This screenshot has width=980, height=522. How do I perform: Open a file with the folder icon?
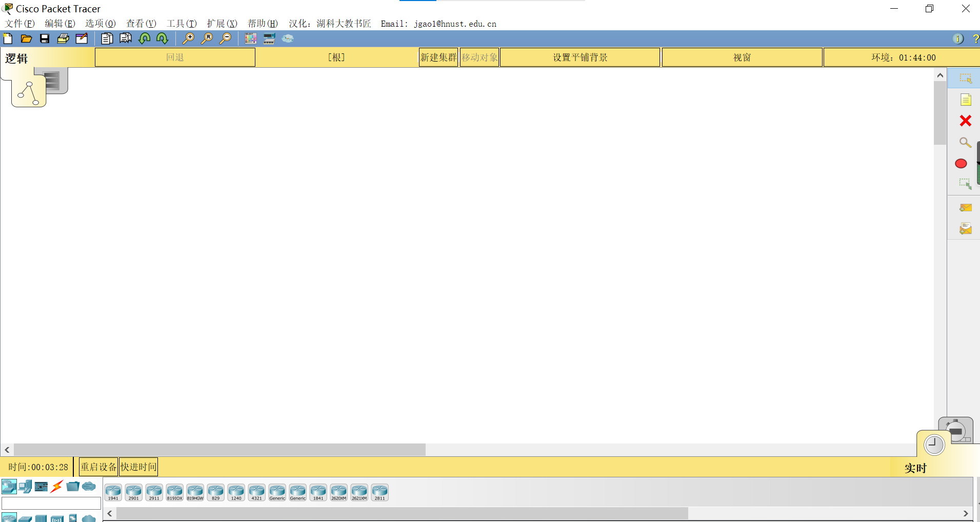tap(26, 38)
